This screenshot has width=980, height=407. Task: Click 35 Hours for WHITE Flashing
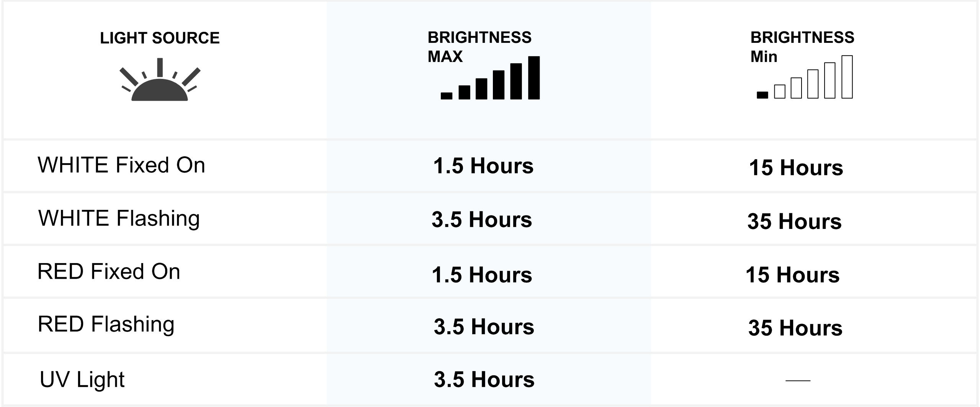pos(795,221)
